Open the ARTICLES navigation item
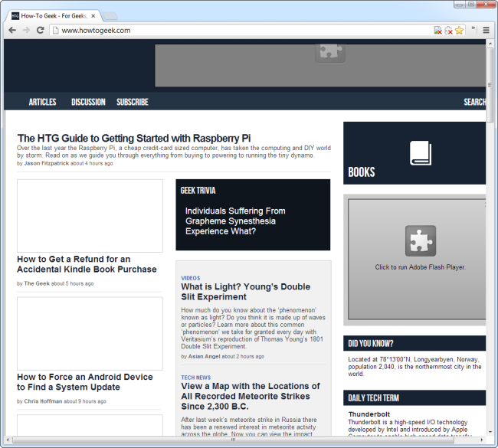 pos(43,102)
